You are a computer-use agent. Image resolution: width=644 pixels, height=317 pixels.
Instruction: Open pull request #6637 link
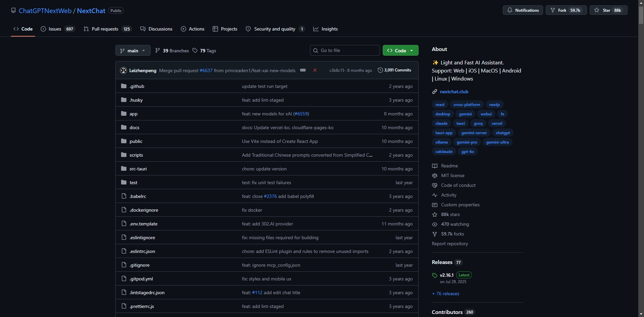click(206, 70)
